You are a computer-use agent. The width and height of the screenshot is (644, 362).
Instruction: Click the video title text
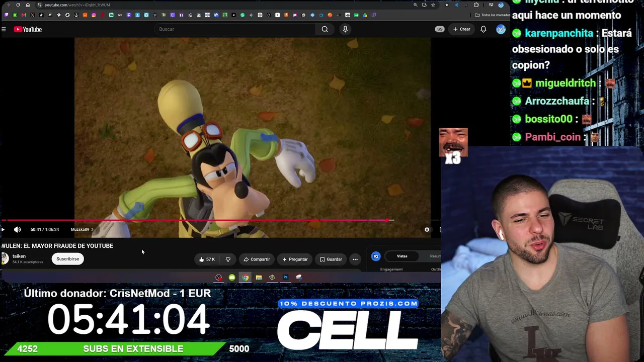coord(57,246)
